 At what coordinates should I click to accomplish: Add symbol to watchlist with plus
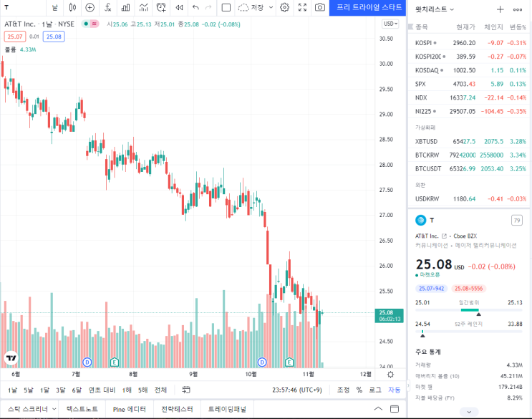pyautogui.click(x=500, y=9)
